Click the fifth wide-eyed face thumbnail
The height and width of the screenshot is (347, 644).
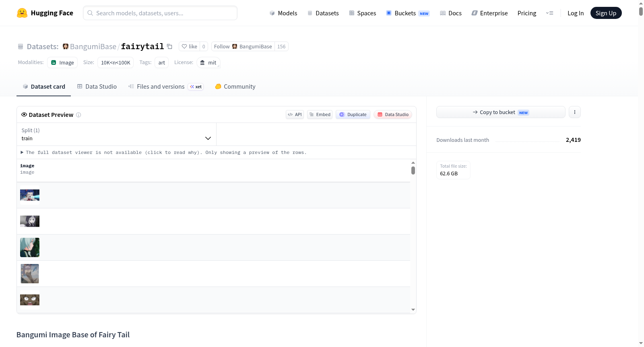30,300
